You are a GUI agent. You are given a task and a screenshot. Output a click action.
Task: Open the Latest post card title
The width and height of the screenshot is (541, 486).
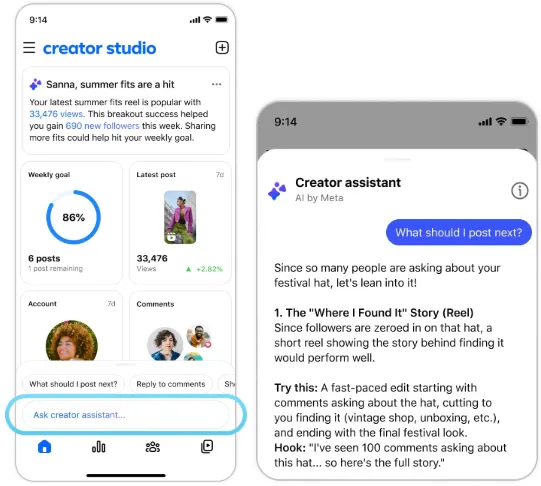point(156,175)
